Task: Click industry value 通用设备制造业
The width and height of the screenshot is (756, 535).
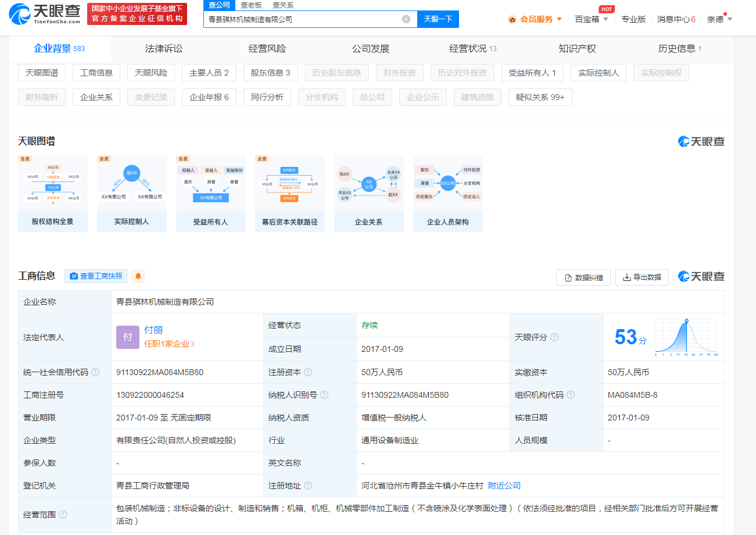Action: pos(390,440)
